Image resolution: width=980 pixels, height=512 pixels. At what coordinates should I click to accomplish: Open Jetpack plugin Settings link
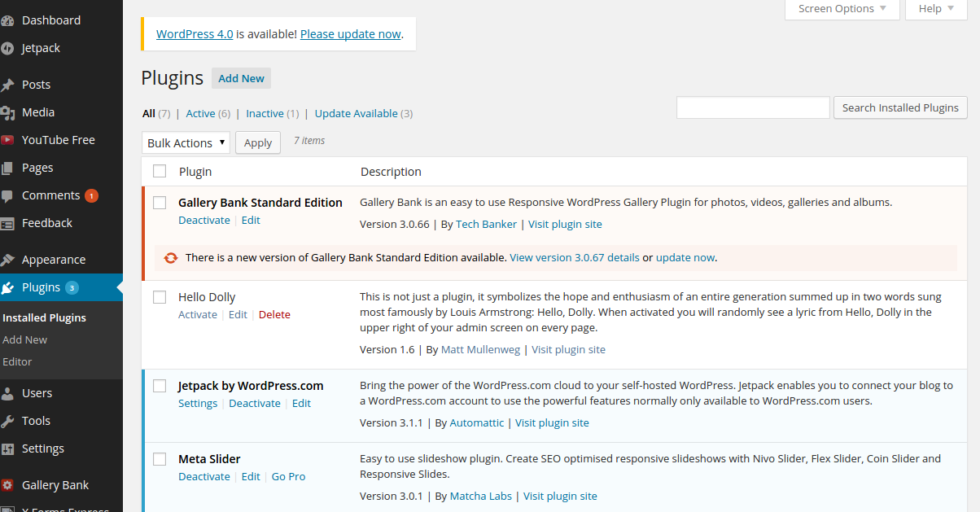[198, 404]
